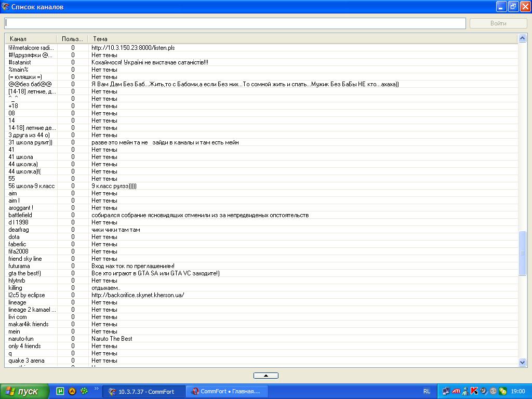
Task: Click the vertical scrollbar thumb
Action: [522, 253]
